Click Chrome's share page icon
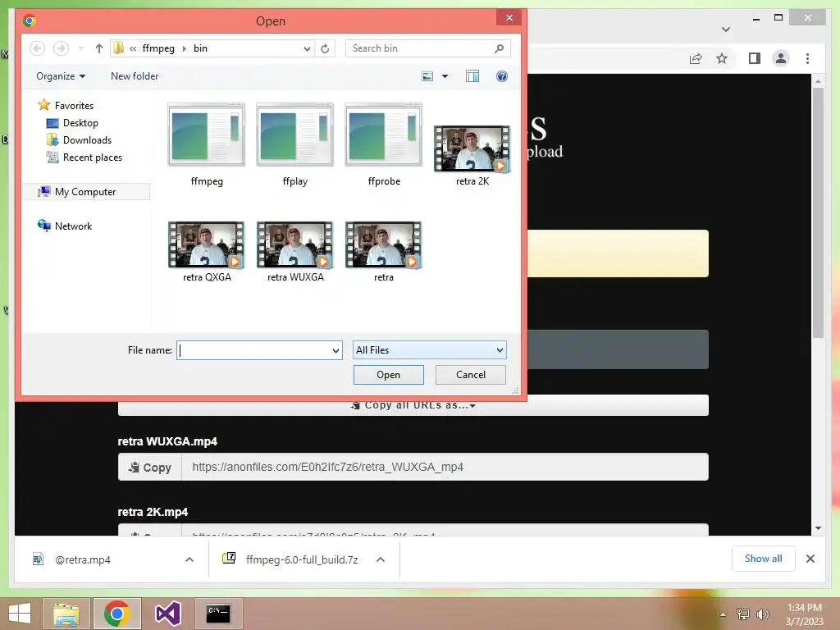Image resolution: width=840 pixels, height=630 pixels. [696, 58]
